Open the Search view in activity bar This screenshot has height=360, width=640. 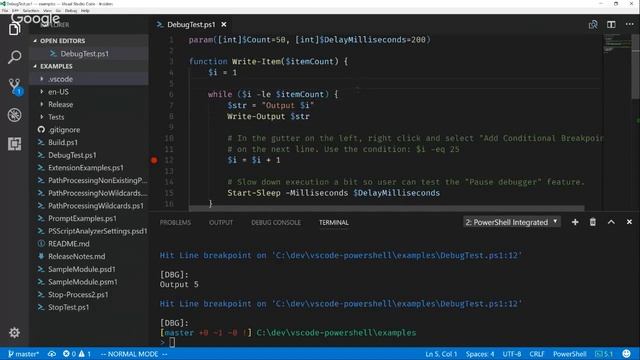pyautogui.click(x=15, y=57)
